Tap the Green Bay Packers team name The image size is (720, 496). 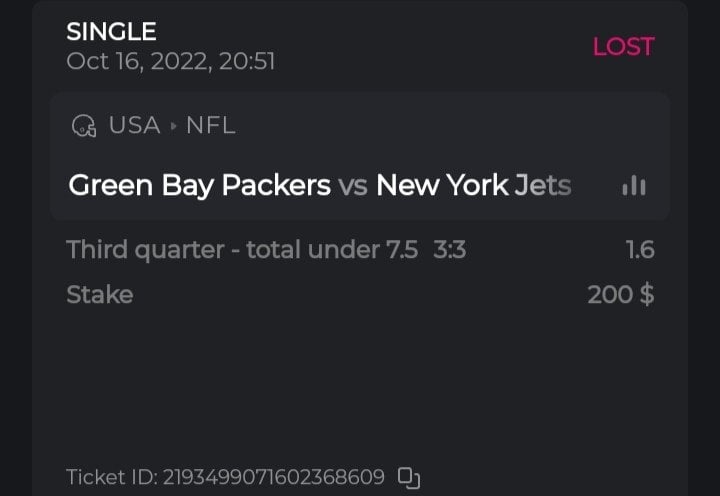(x=199, y=186)
